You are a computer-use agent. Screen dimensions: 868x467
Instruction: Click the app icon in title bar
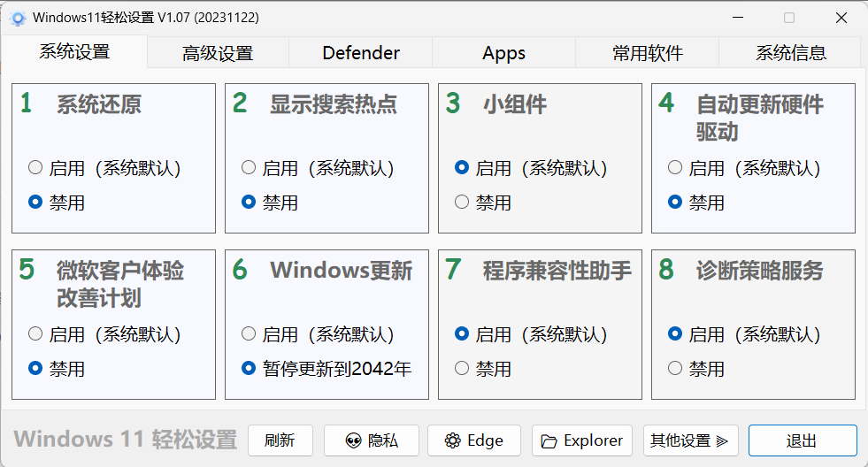coord(18,18)
